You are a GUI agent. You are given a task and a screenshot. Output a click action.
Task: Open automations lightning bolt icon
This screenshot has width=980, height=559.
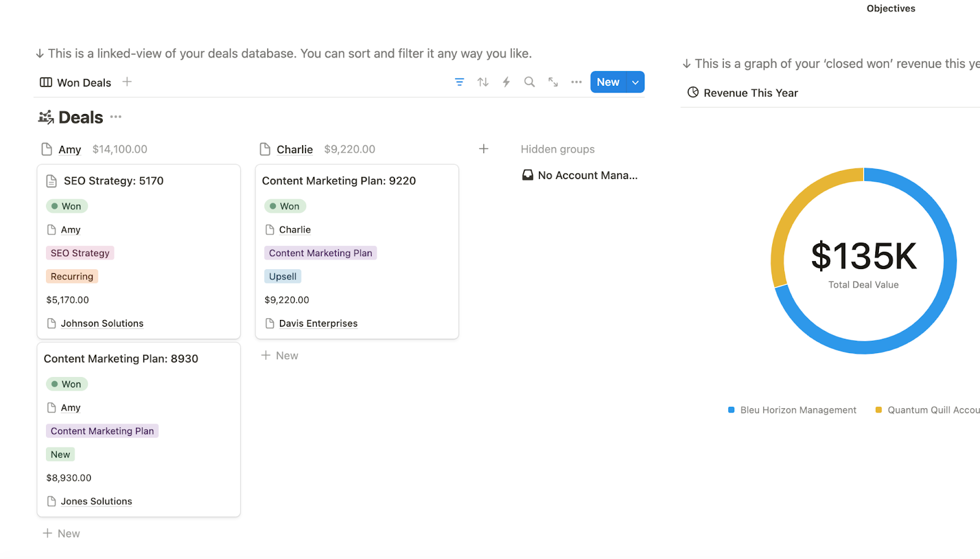click(507, 82)
